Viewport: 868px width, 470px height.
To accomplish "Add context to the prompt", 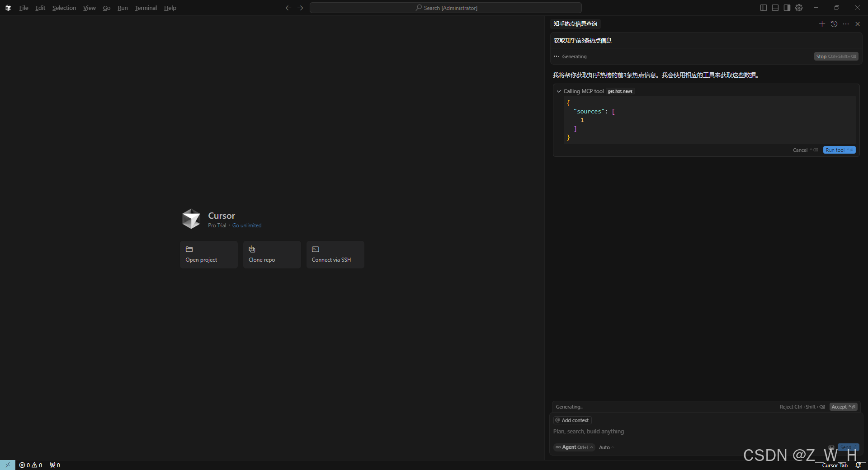I will (572, 420).
